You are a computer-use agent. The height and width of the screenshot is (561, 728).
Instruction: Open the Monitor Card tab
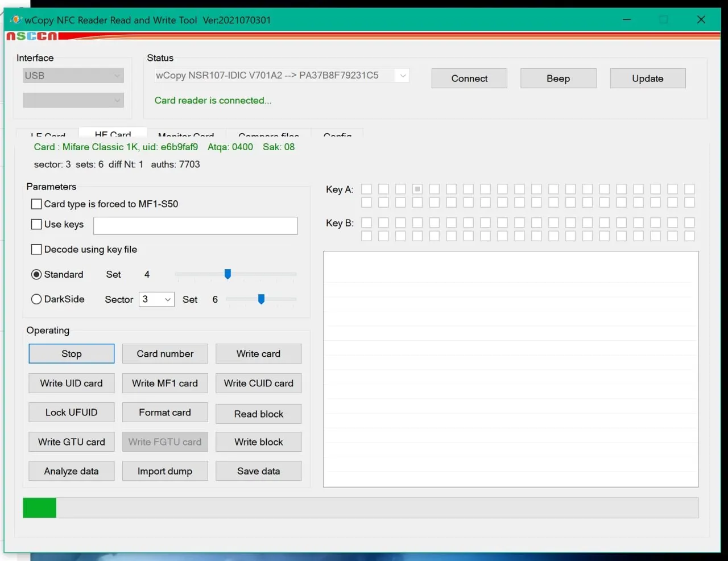[186, 134]
